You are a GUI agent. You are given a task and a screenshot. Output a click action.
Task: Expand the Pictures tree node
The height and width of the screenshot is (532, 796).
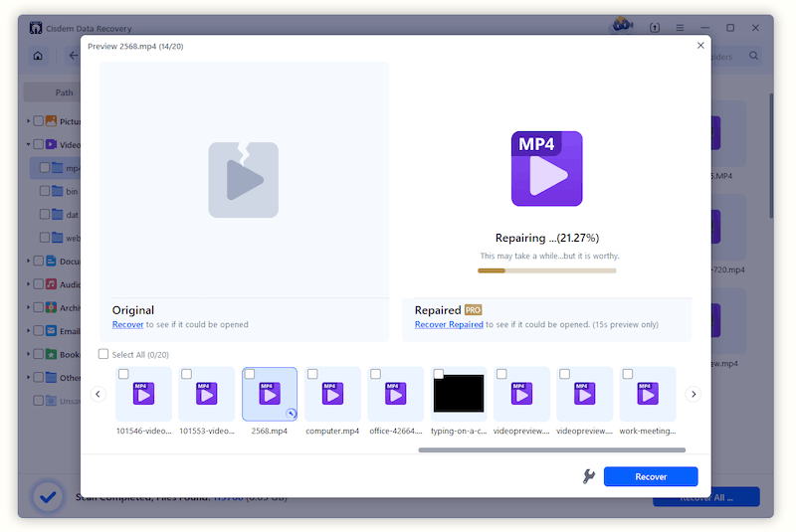point(28,121)
